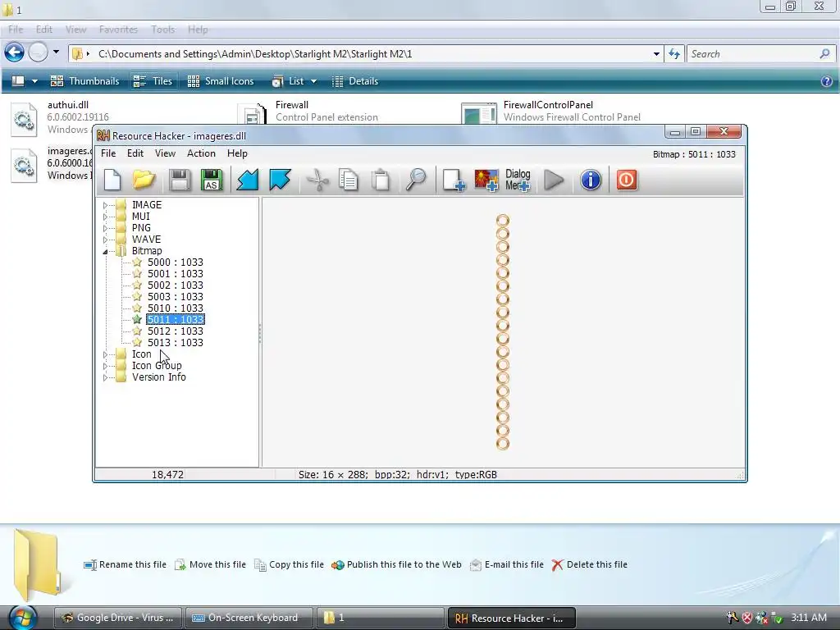Click the New blank script toolbar icon
The width and height of the screenshot is (840, 630).
pos(112,180)
